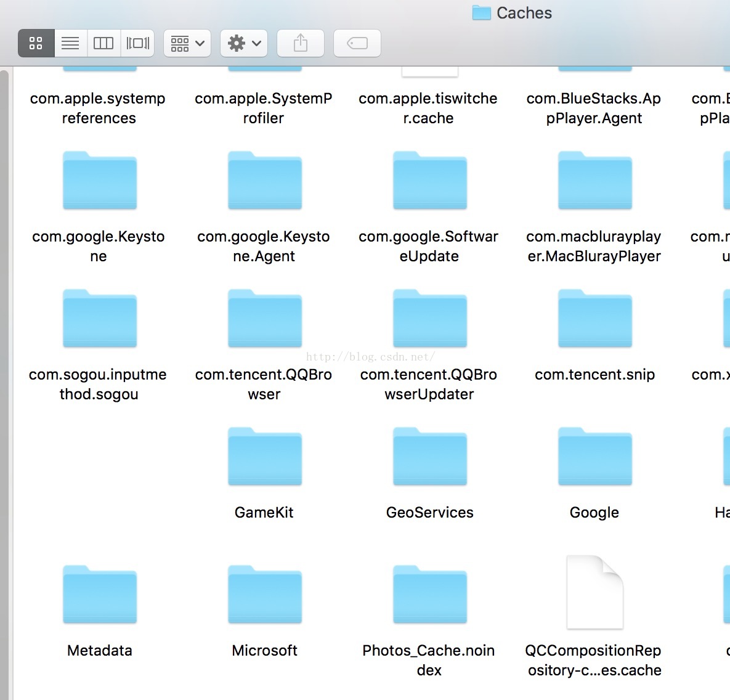Screen dimensions: 730x700
Task: Click the Photos_Cache.noindex name label
Action: pyautogui.click(x=429, y=660)
